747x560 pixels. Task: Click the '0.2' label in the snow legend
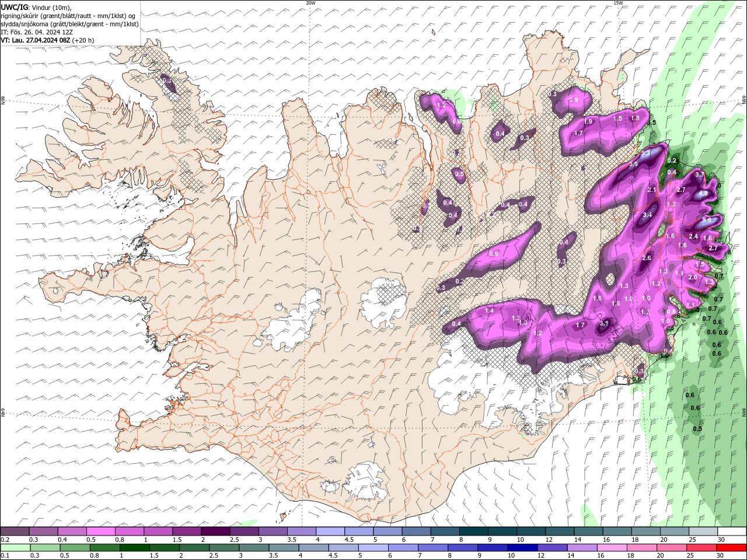5,540
